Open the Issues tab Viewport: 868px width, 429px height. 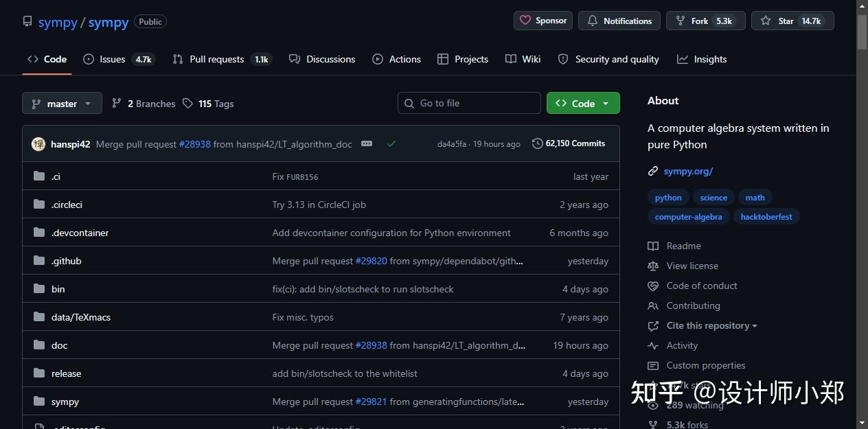pos(119,59)
